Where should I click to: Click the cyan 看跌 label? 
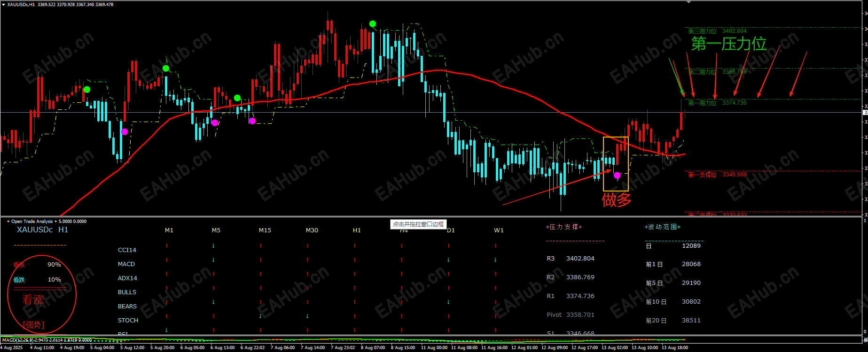[19, 280]
